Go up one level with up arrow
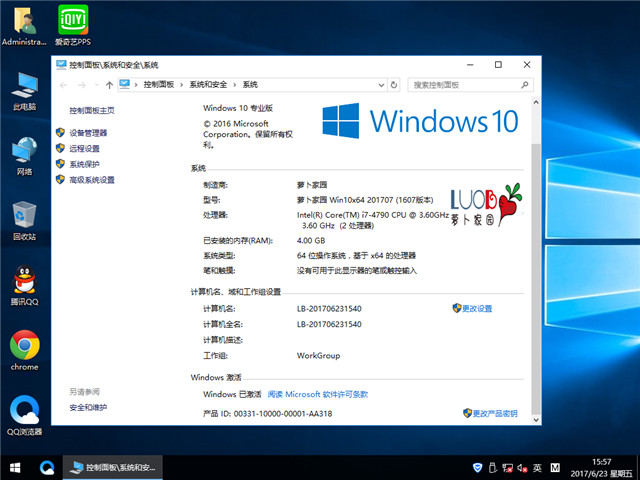This screenshot has width=640, height=480. coord(109,85)
